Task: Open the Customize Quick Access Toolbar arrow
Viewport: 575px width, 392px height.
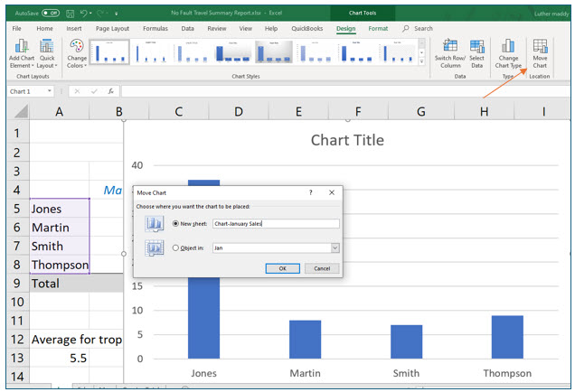Action: (117, 14)
